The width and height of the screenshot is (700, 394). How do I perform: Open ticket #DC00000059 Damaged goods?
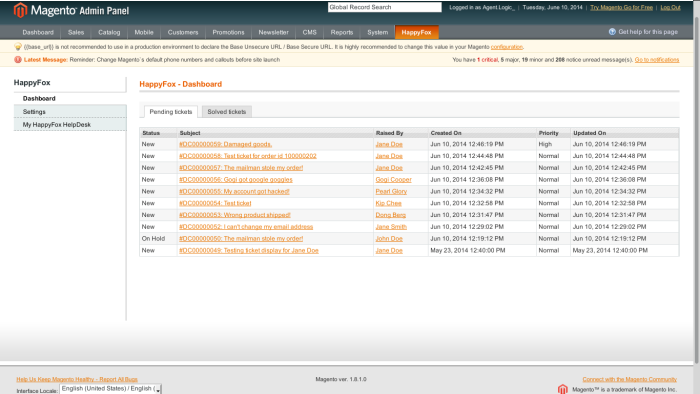pyautogui.click(x=225, y=144)
